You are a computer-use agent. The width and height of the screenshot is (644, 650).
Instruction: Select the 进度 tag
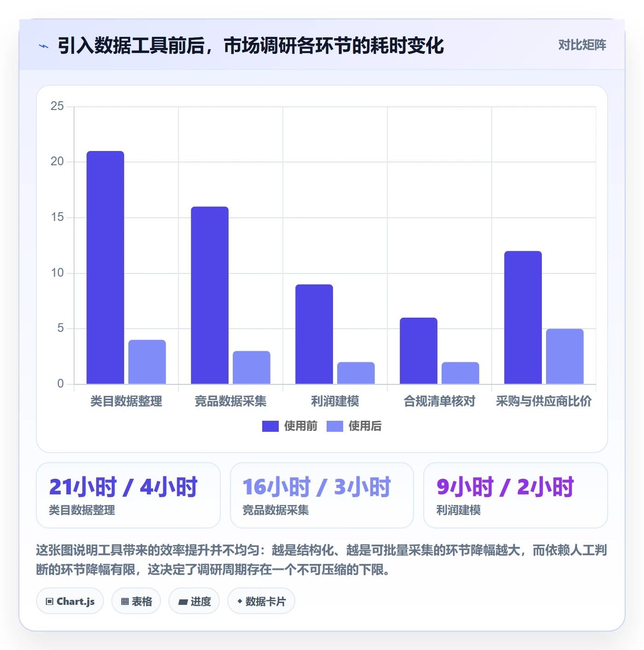(x=194, y=601)
